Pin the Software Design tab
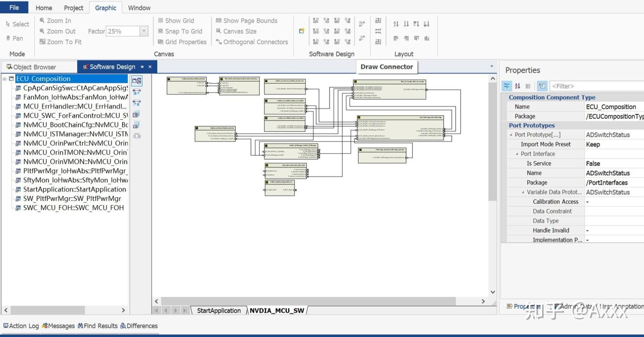The height and width of the screenshot is (337, 644). point(142,67)
